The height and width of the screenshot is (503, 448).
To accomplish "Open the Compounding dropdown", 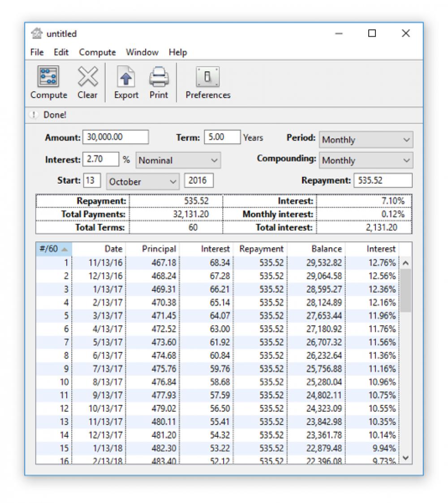I will click(365, 160).
